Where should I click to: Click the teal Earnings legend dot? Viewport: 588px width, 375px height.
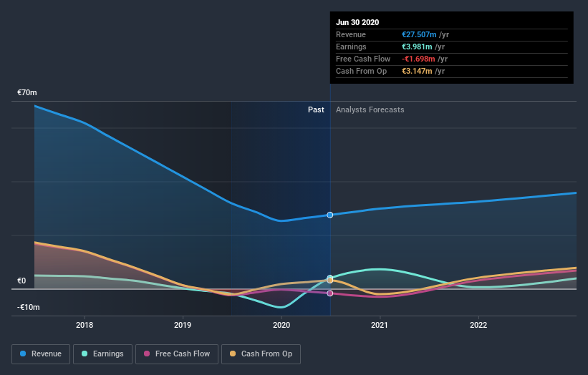tap(85, 354)
